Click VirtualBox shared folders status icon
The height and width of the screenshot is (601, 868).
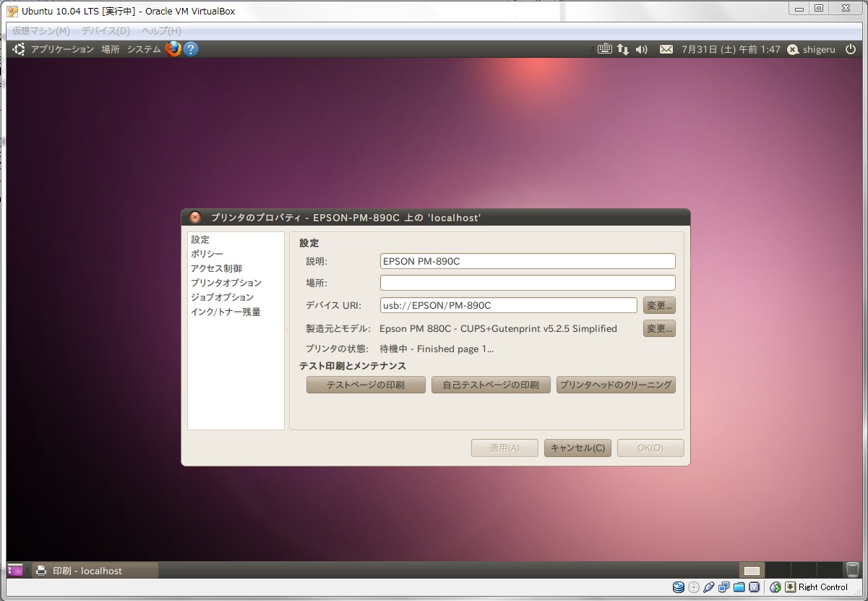pos(739,587)
